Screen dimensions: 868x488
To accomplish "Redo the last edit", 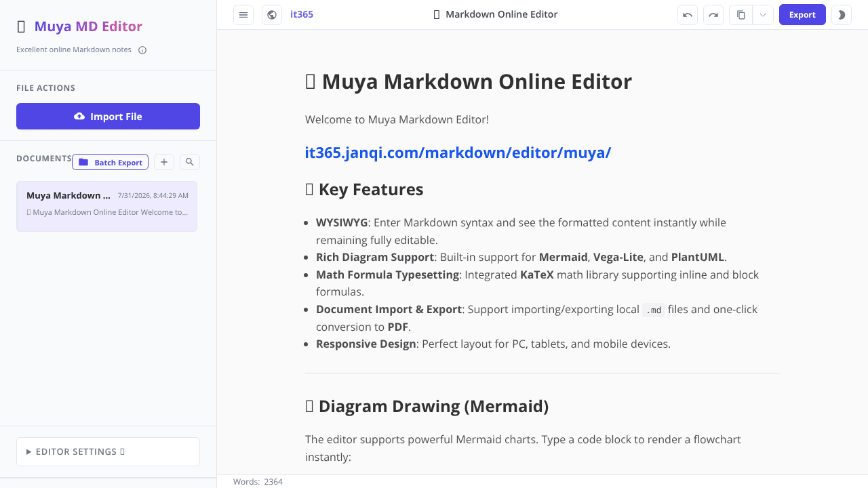I will 713,15.
